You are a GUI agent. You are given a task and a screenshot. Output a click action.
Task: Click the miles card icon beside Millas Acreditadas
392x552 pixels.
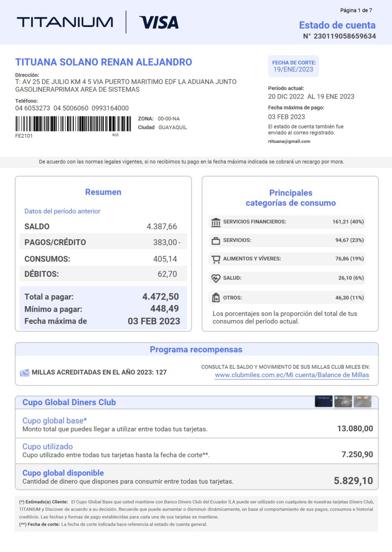[25, 373]
